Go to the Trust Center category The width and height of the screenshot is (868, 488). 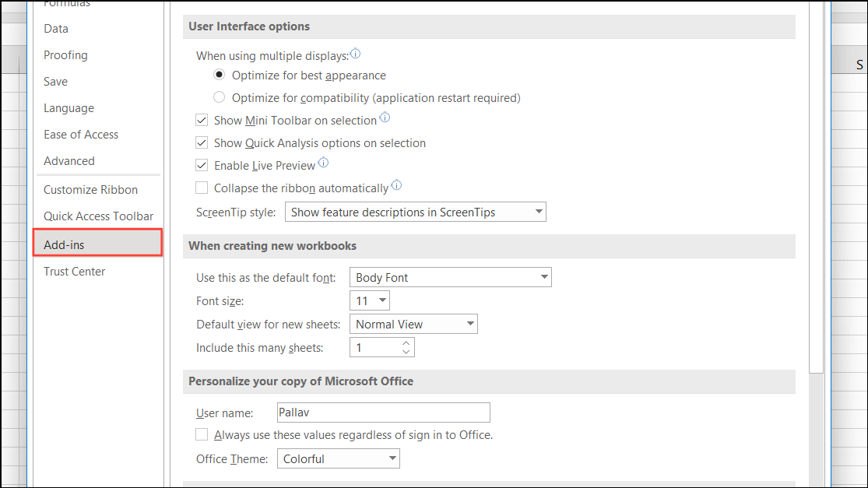[75, 272]
